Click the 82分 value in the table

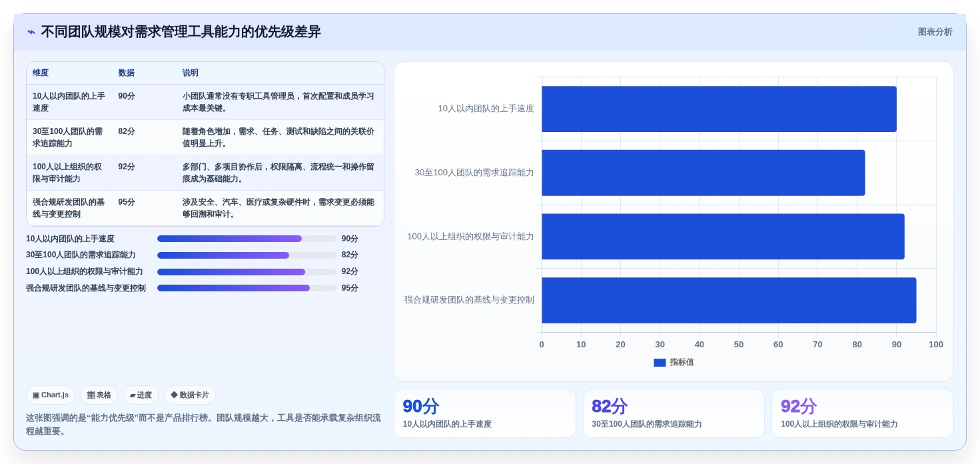[x=127, y=131]
